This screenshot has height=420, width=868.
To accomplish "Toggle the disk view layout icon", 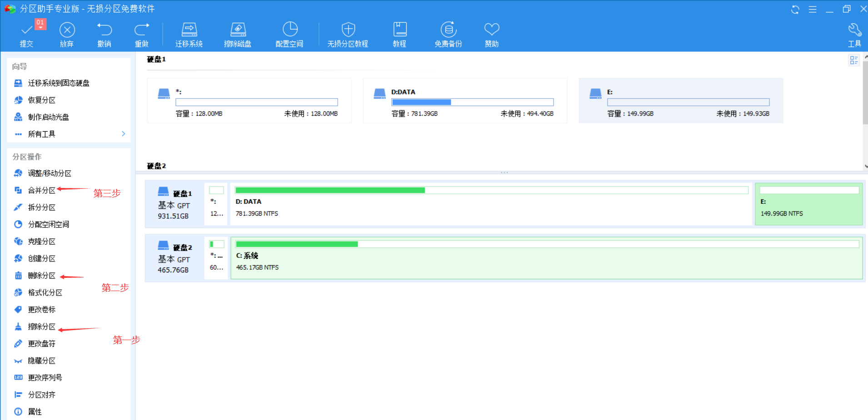I will [853, 60].
